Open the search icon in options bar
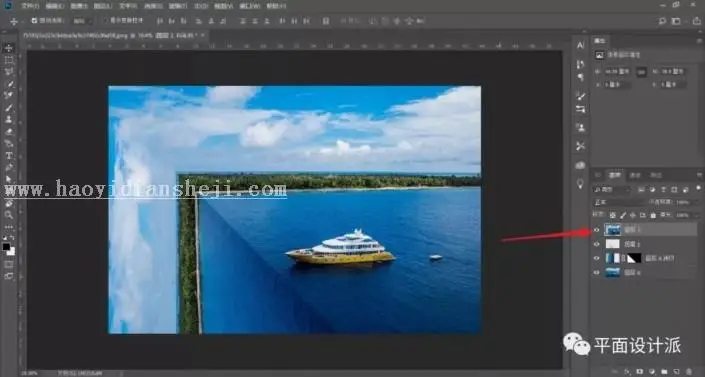 pyautogui.click(x=662, y=21)
